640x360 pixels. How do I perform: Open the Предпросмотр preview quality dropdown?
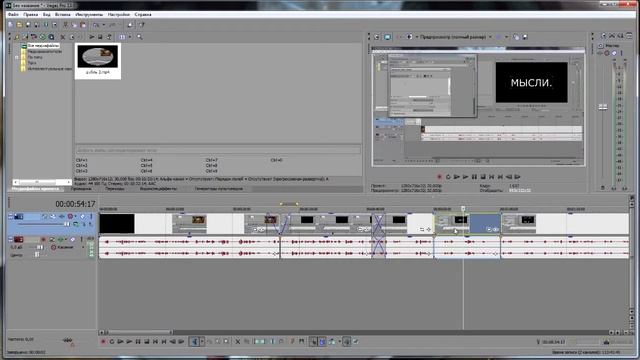tap(490, 37)
